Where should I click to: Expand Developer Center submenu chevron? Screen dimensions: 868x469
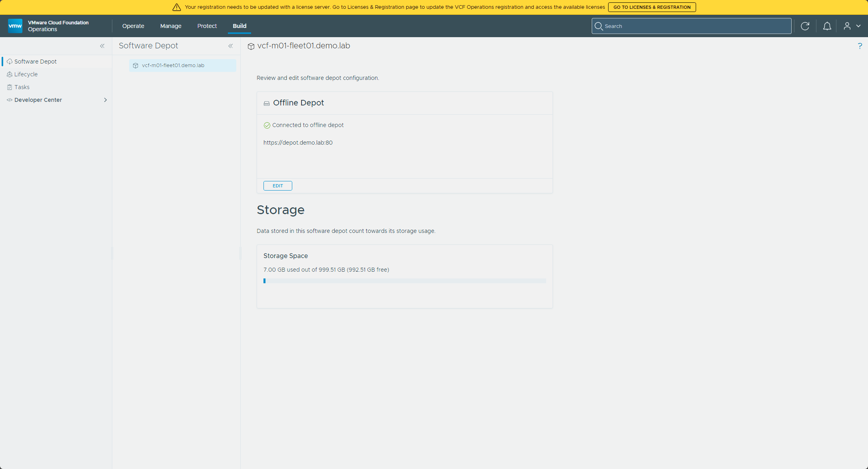[106, 100]
